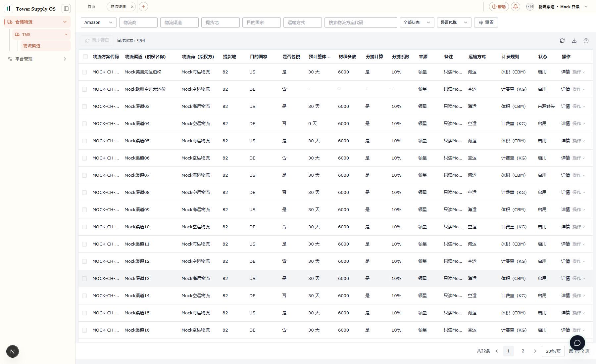This screenshot has width=596, height=364.
Task: Click the 平台管理 settings icon
Action: (10, 59)
